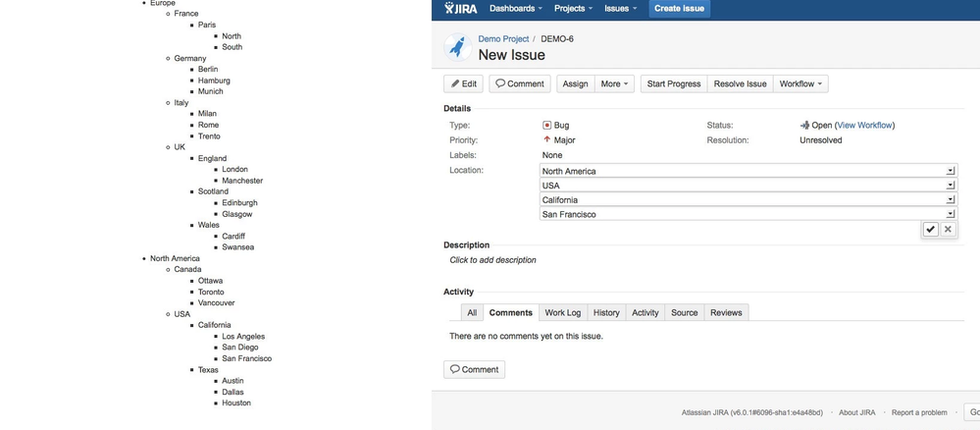Click Edinburgh in the location list
Image resolution: width=980 pixels, height=430 pixels.
239,203
